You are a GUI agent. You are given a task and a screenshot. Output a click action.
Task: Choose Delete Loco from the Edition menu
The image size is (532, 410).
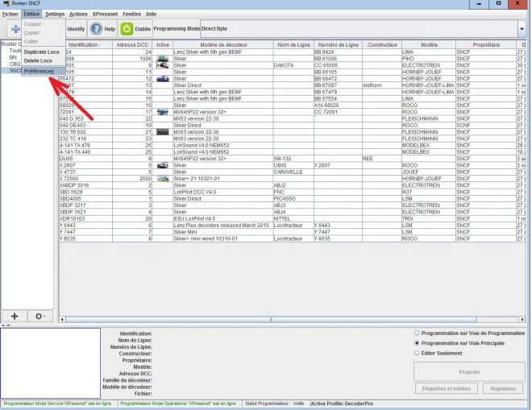pyautogui.click(x=44, y=60)
